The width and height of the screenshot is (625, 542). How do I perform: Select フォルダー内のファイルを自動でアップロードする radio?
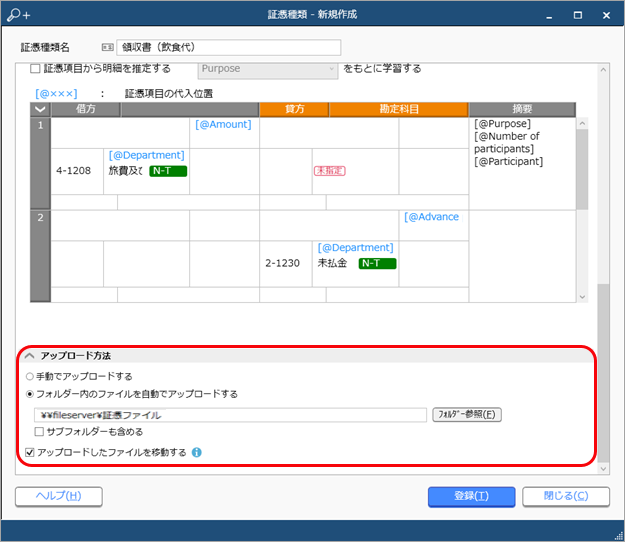coord(29,394)
